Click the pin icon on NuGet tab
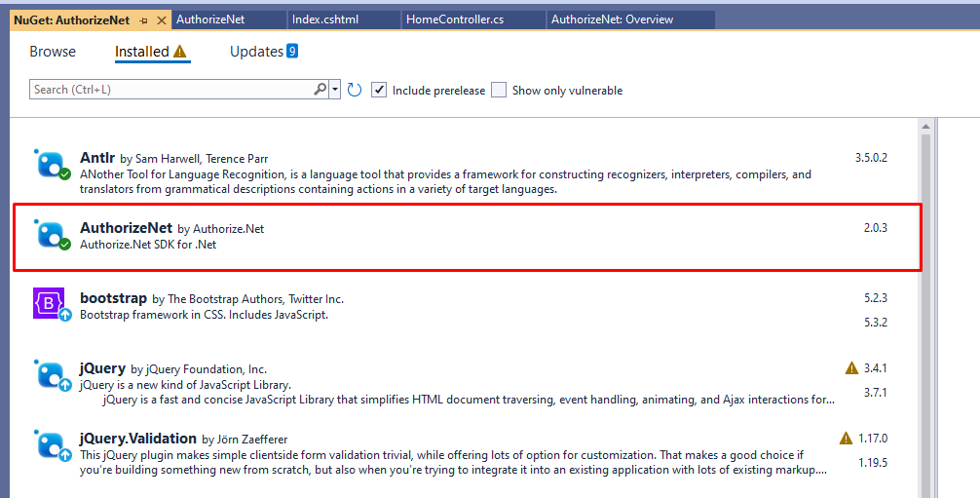 144,20
